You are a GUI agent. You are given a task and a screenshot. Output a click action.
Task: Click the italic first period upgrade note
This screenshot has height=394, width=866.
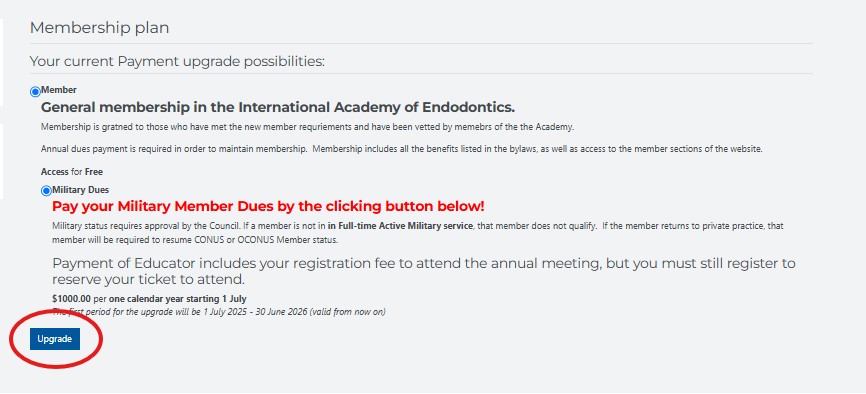click(x=219, y=312)
